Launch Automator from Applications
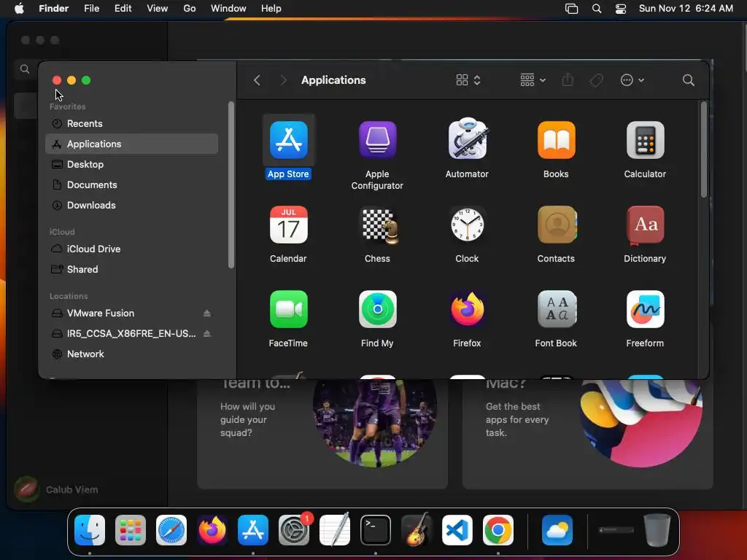The image size is (747, 560). pos(467,139)
